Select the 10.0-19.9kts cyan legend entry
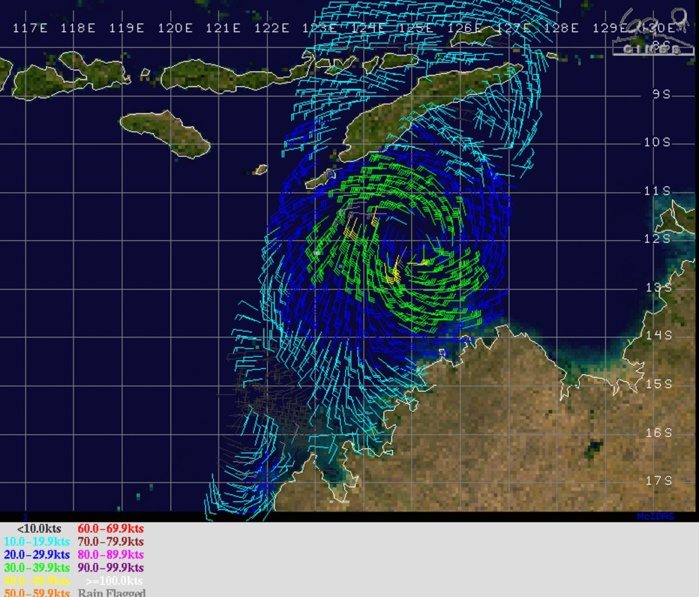 coord(37,541)
